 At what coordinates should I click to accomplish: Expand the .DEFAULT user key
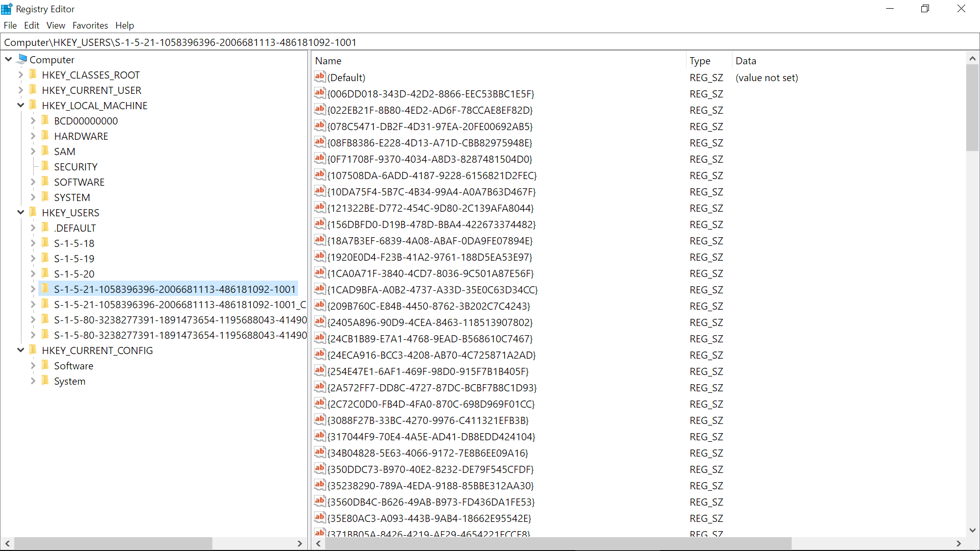coord(33,228)
